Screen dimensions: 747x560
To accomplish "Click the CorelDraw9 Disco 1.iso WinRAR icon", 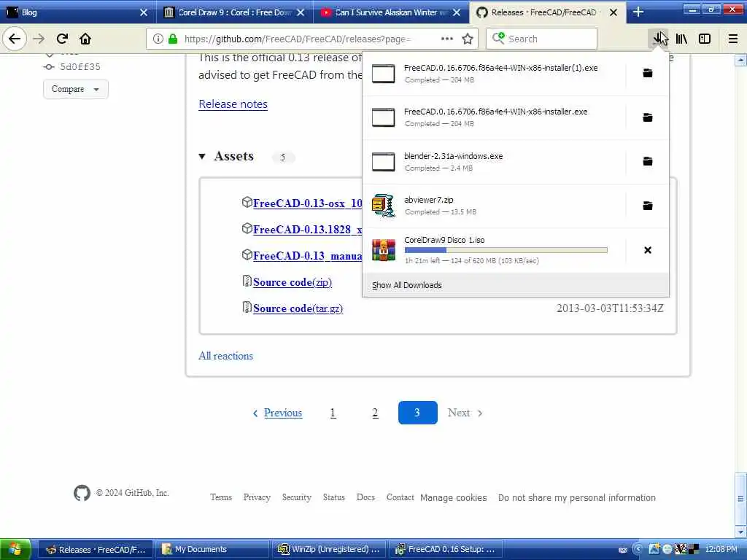I will 384,250.
